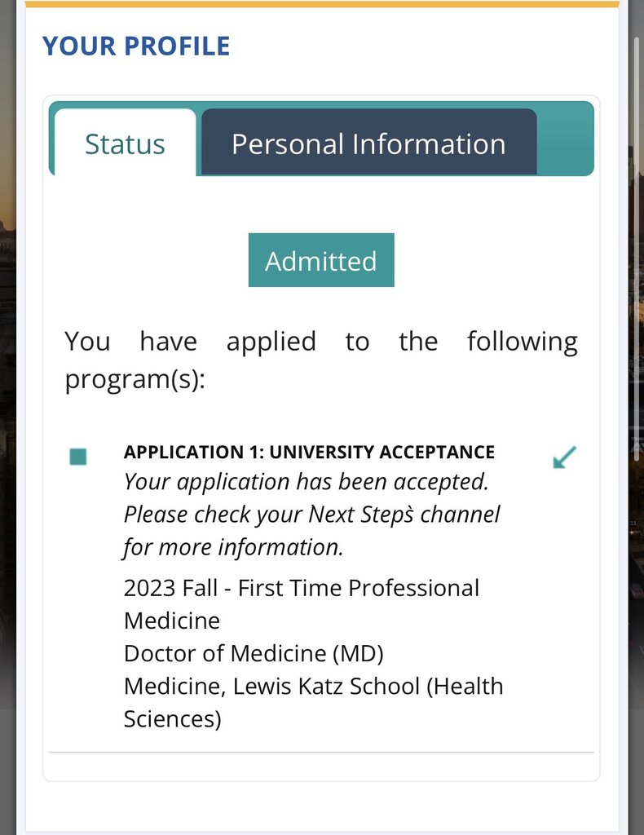This screenshot has height=835, width=644.
Task: Click the teal square bullet icon
Action: click(78, 457)
